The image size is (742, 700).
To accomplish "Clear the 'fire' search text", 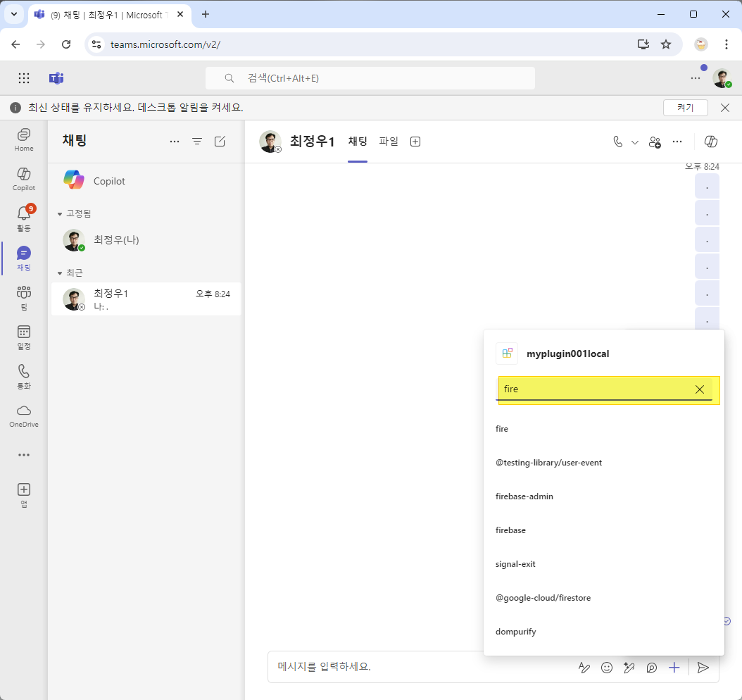I will tap(700, 389).
